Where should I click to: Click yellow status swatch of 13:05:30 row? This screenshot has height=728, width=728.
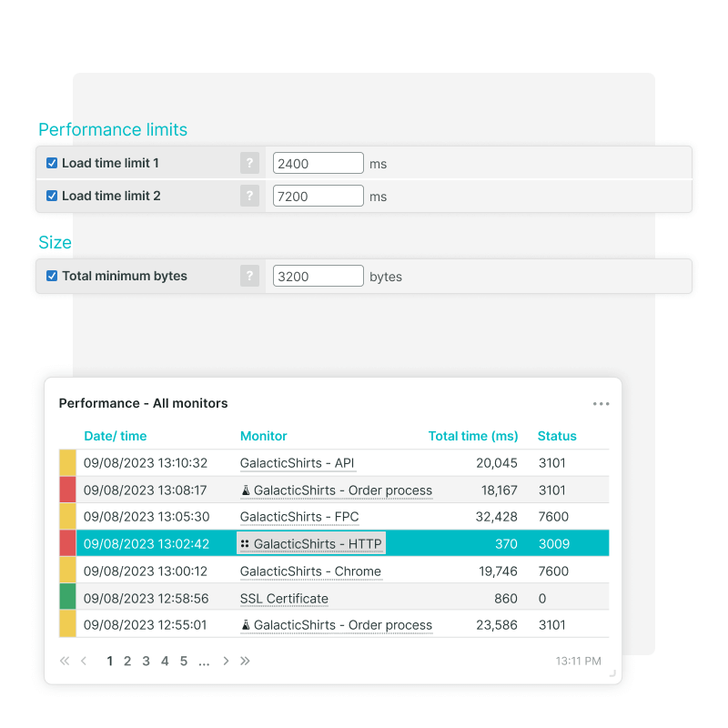tap(67, 517)
